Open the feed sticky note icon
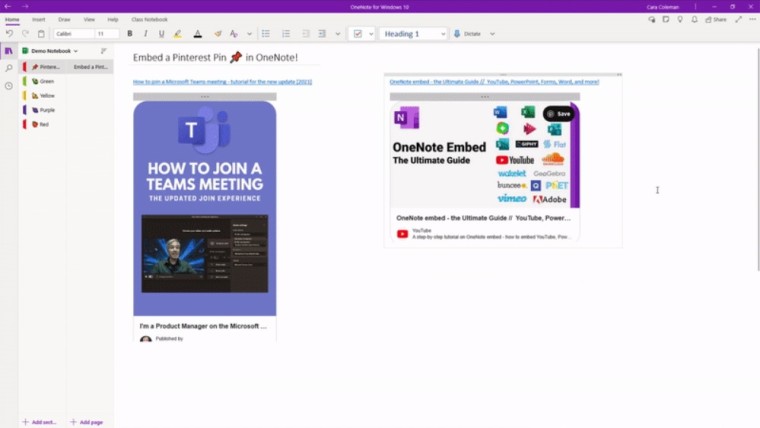760x428 pixels. [666, 19]
